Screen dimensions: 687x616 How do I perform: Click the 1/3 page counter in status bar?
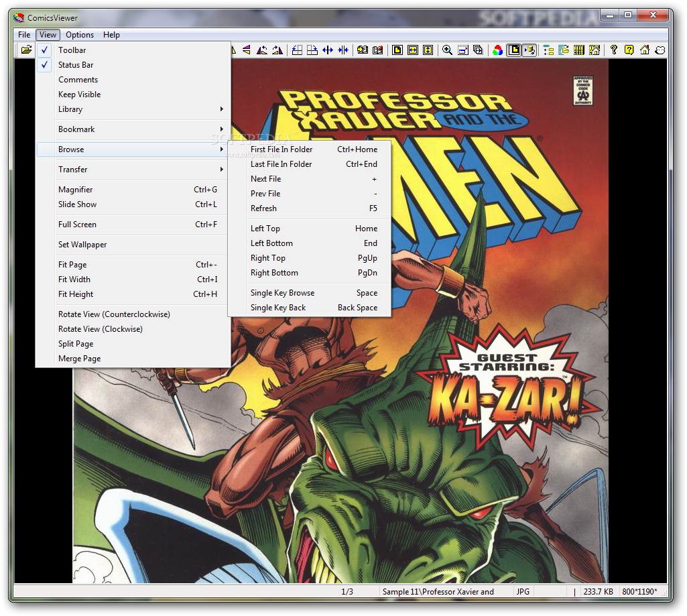[347, 592]
